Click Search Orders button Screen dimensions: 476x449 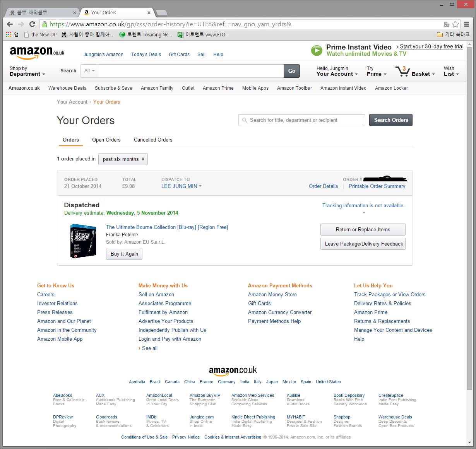(391, 120)
